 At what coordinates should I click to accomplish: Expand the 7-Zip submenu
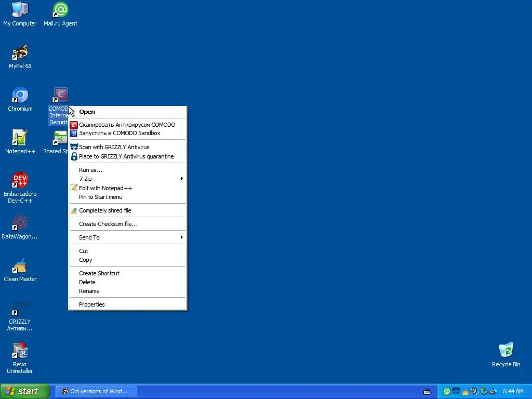coord(128,179)
